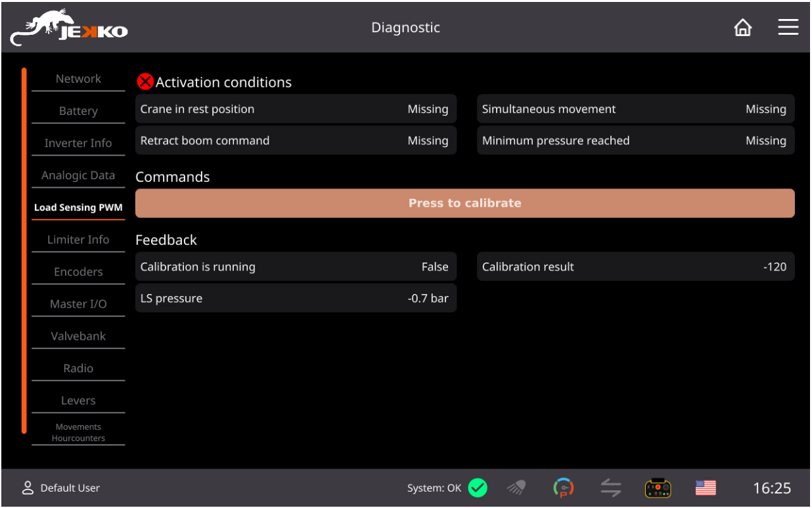Open the pressure gauge status icon

click(563, 488)
